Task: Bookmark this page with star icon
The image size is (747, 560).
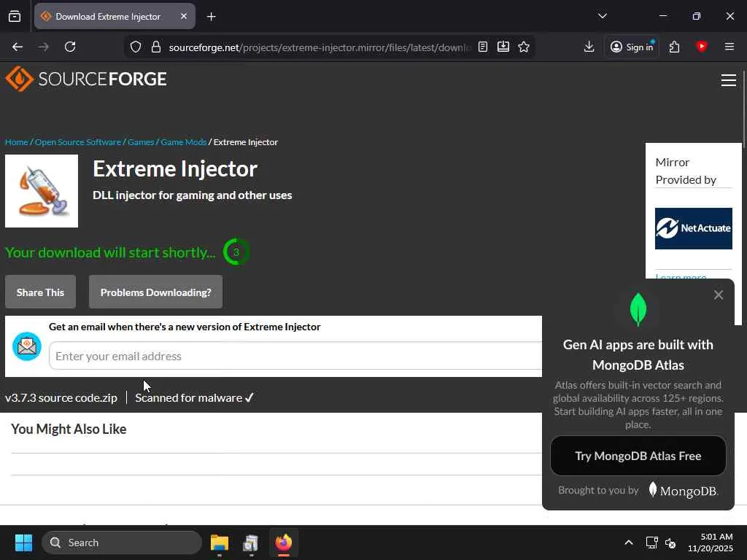Action: pos(524,47)
